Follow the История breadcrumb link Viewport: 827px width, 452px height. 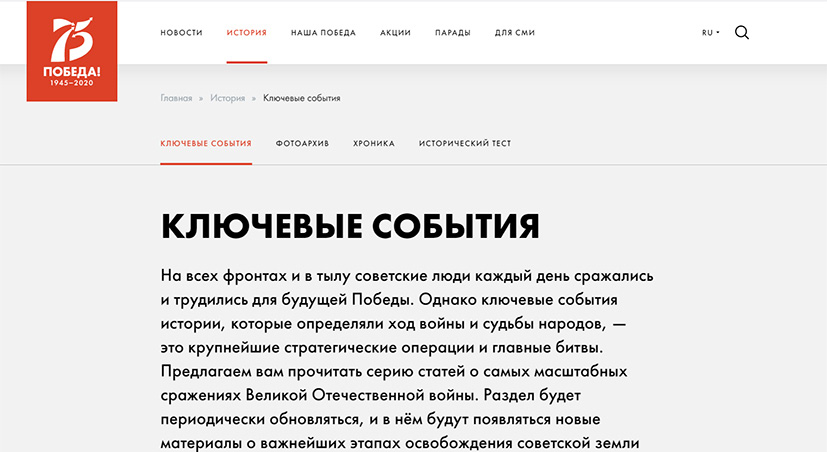(x=227, y=98)
